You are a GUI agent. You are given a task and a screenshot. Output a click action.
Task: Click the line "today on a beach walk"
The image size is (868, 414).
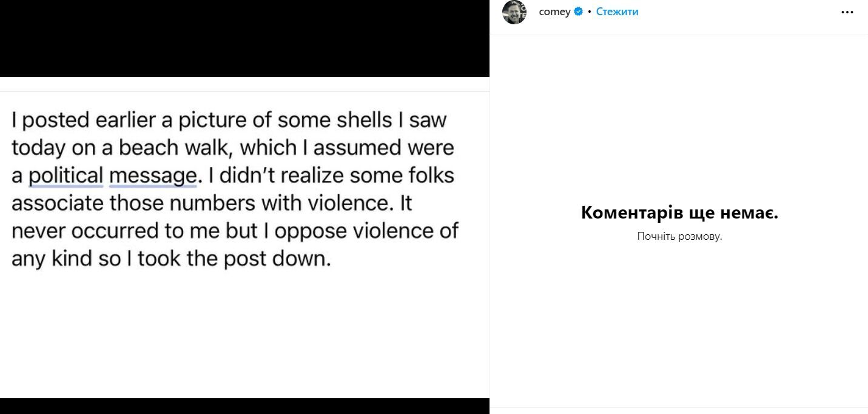pyautogui.click(x=232, y=148)
